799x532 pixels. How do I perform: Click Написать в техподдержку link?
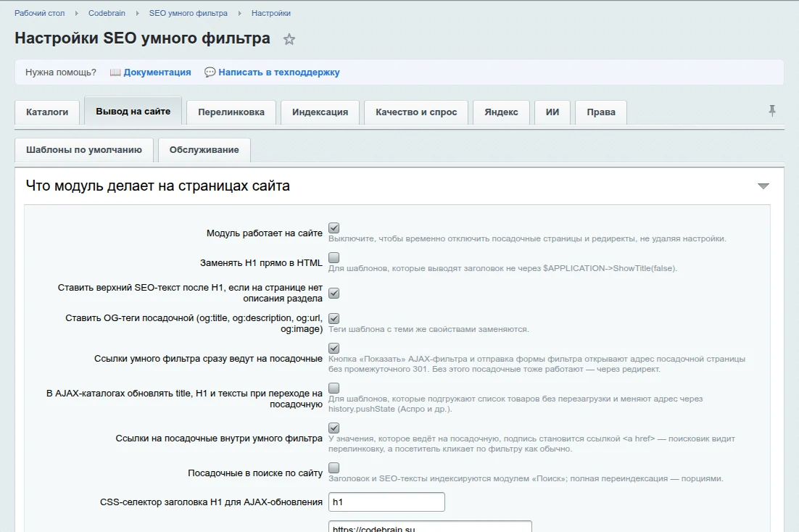[x=278, y=72]
